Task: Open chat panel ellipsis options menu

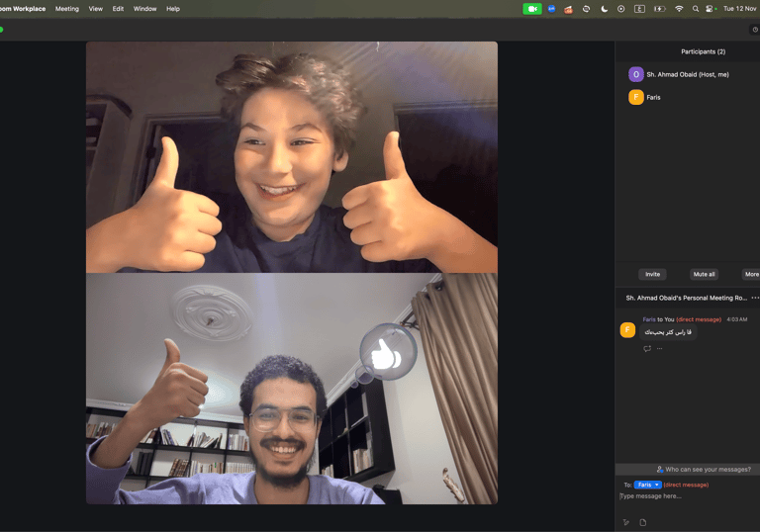Action: pos(755,298)
